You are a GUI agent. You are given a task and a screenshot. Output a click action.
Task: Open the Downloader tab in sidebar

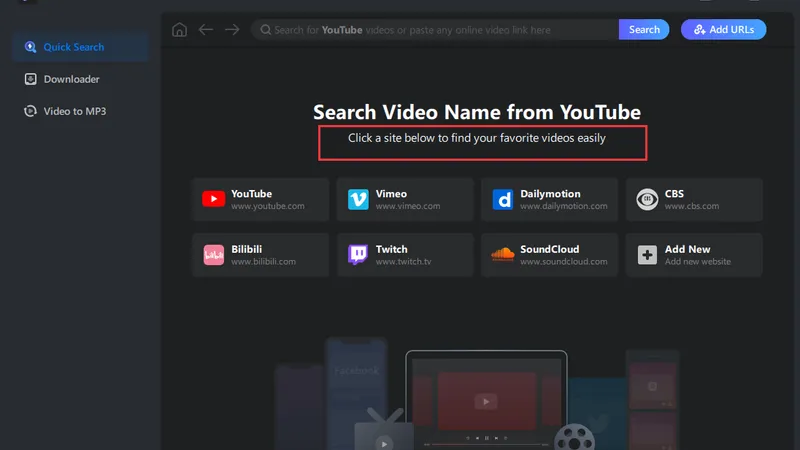pyautogui.click(x=71, y=79)
